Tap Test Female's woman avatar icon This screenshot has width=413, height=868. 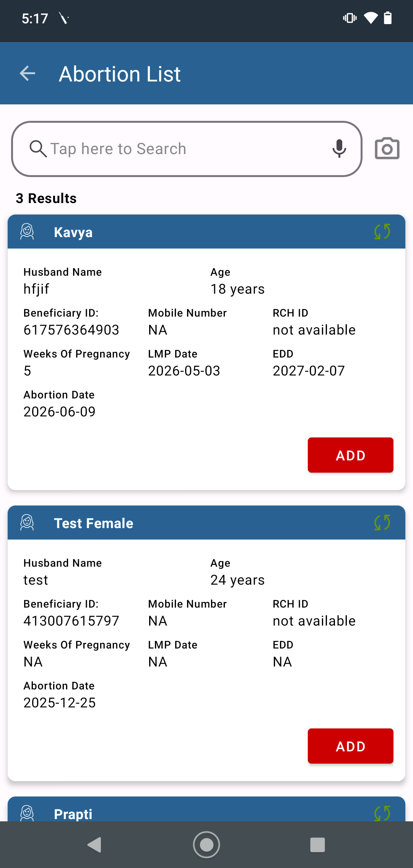coord(27,523)
